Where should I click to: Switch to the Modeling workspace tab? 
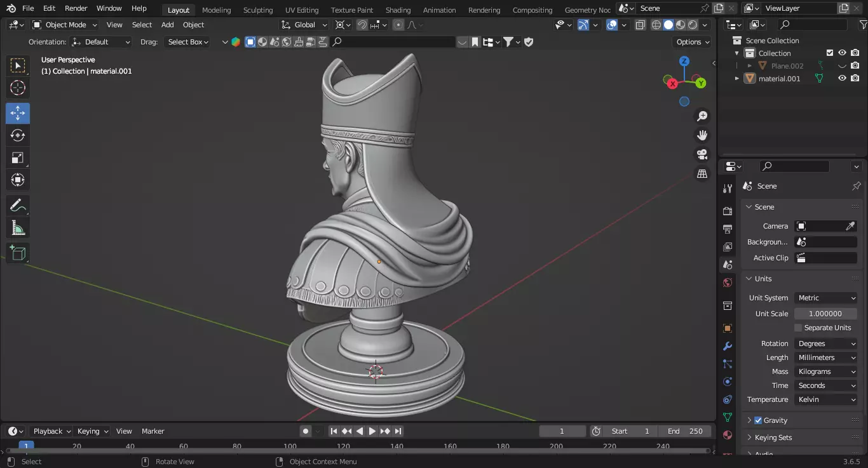[216, 10]
